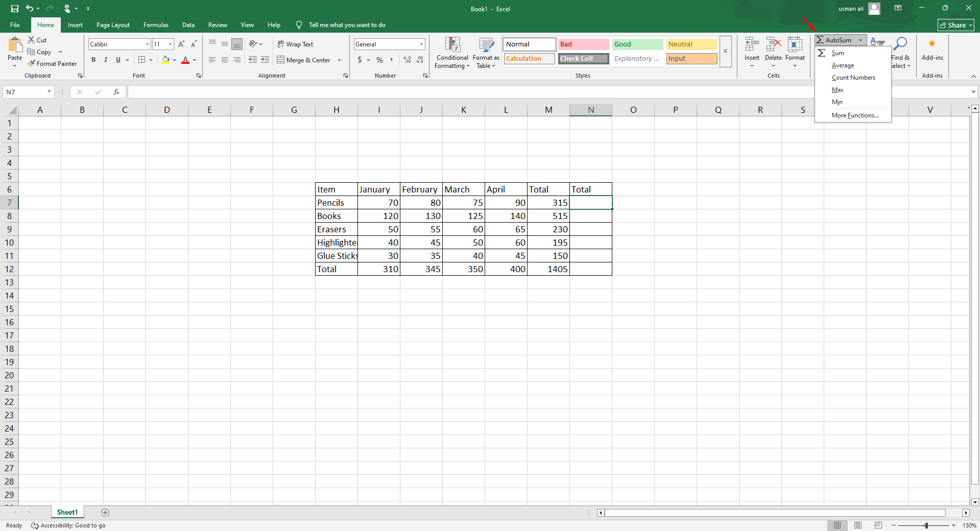Screen dimensions: 980x531
Task: Toggle Bottom Align
Action: tap(237, 44)
